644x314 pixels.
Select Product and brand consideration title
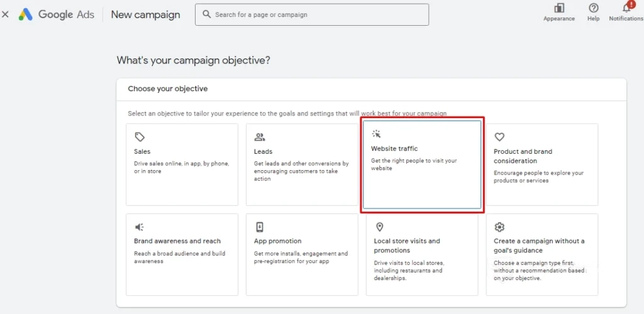point(523,156)
